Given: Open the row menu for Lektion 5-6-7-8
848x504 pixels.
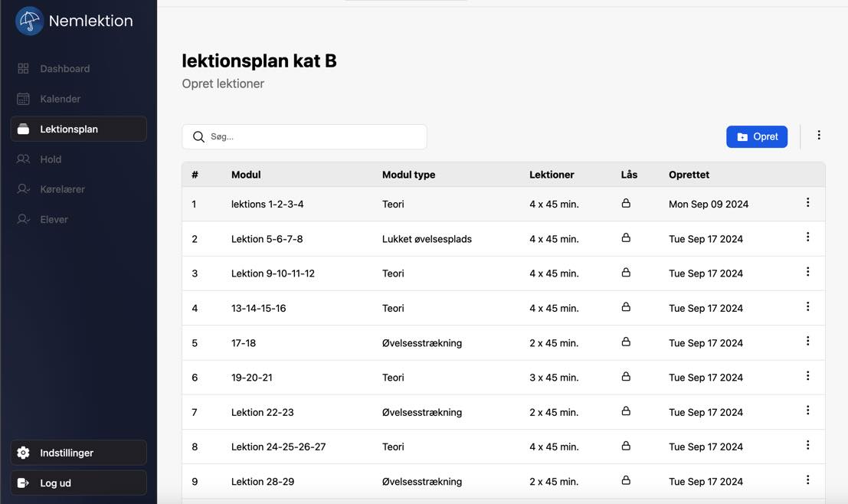Looking at the screenshot, I should point(807,237).
